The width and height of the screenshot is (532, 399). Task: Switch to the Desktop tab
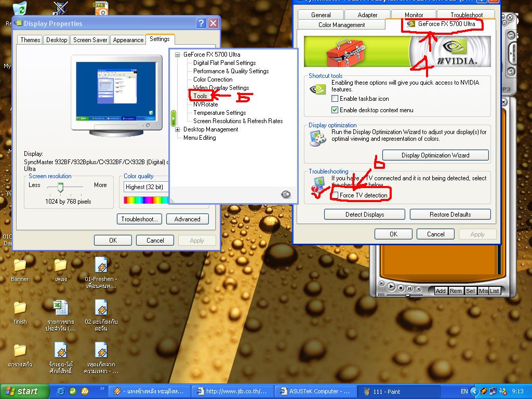tap(57, 39)
